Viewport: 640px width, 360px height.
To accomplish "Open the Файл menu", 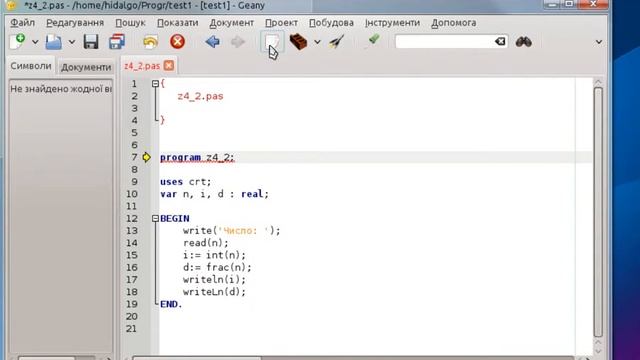I will tap(22, 23).
